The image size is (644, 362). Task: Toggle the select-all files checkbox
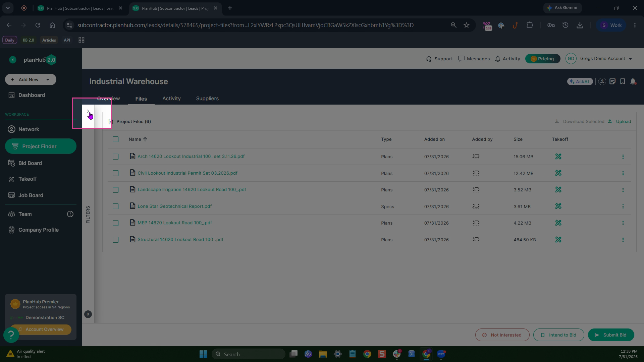click(115, 139)
